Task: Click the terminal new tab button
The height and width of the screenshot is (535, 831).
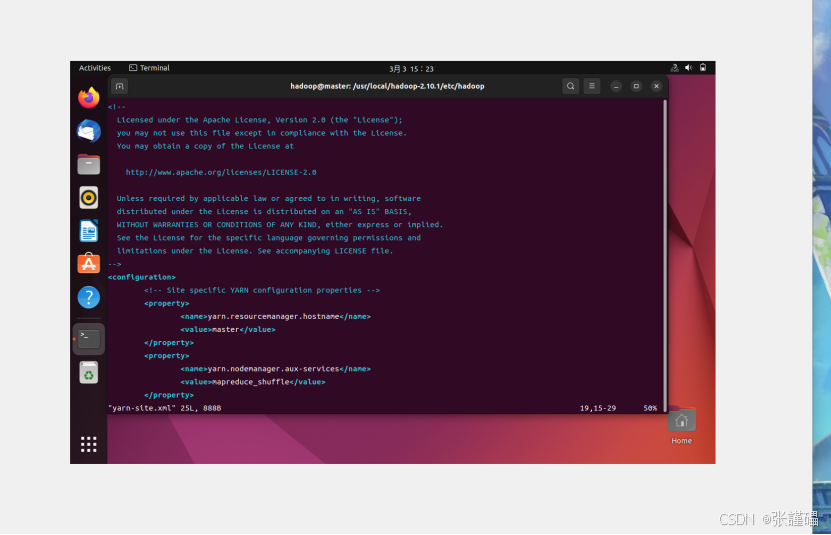Action: [x=120, y=86]
